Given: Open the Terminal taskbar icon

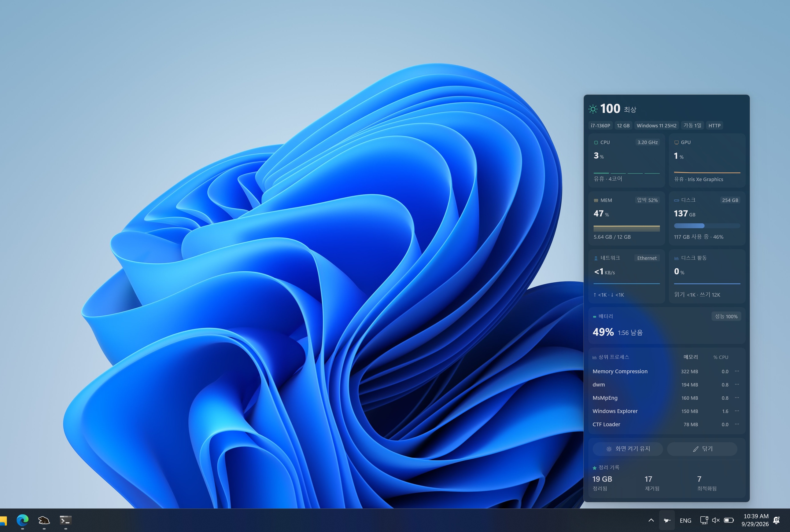Looking at the screenshot, I should click(65, 520).
